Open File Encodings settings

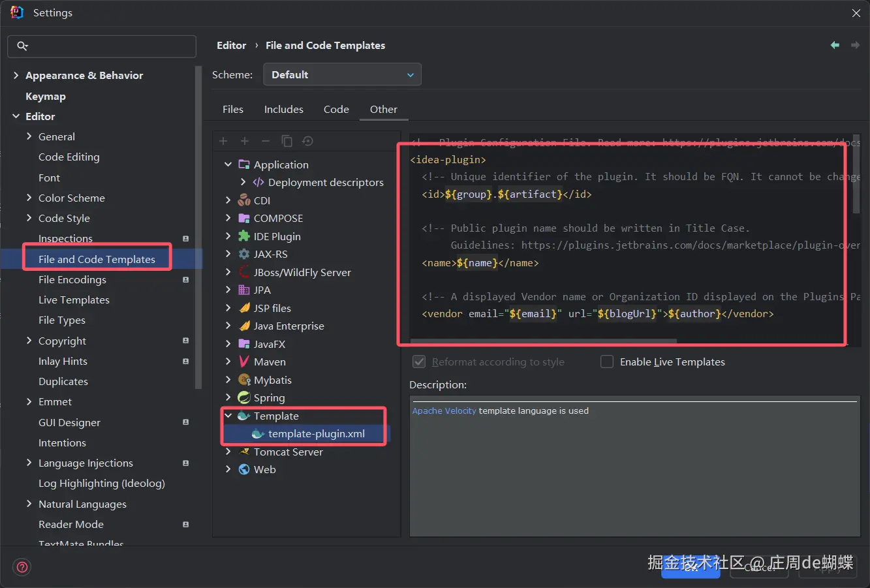click(72, 279)
